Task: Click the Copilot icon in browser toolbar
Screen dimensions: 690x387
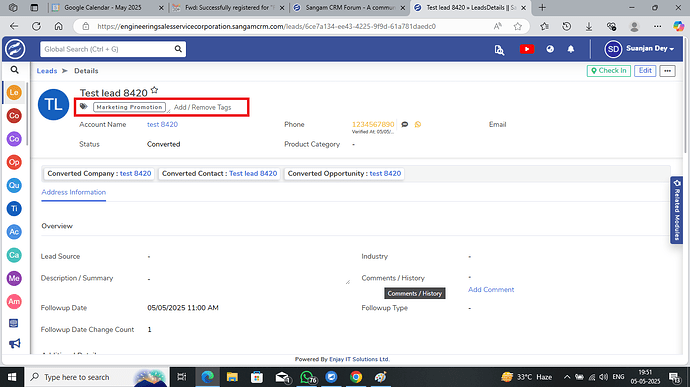Action: 679,26
